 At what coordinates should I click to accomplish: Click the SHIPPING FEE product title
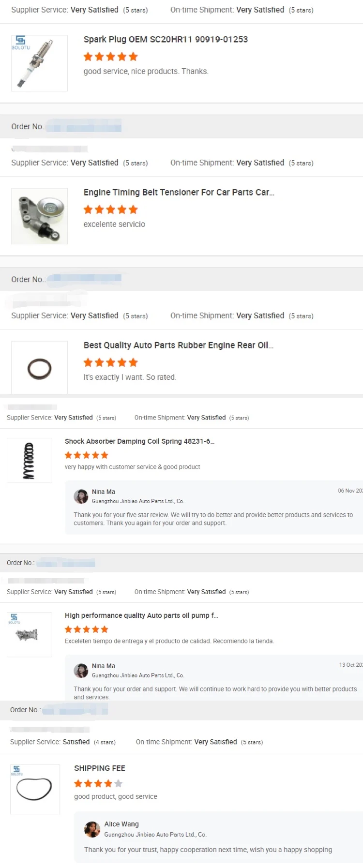pos(100,768)
